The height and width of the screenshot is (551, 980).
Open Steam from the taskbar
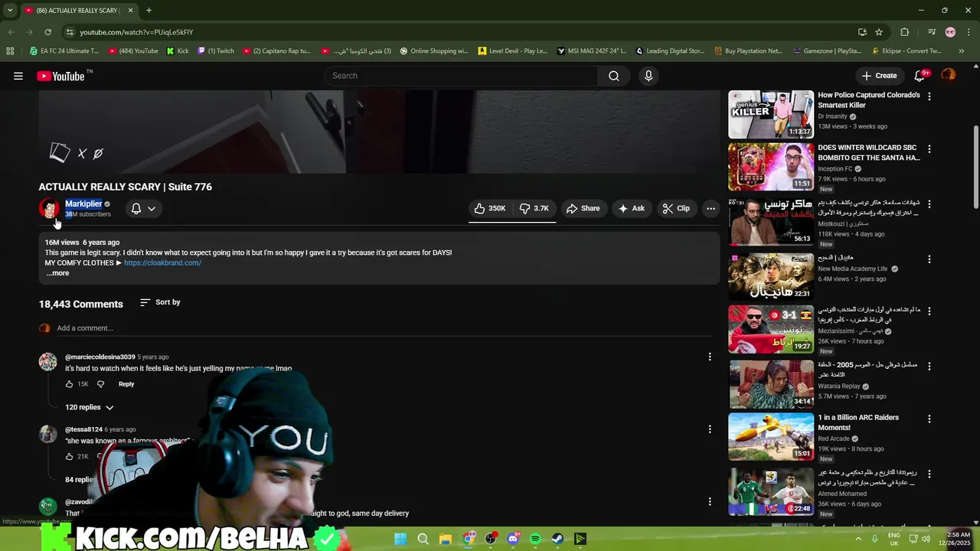coord(557,539)
